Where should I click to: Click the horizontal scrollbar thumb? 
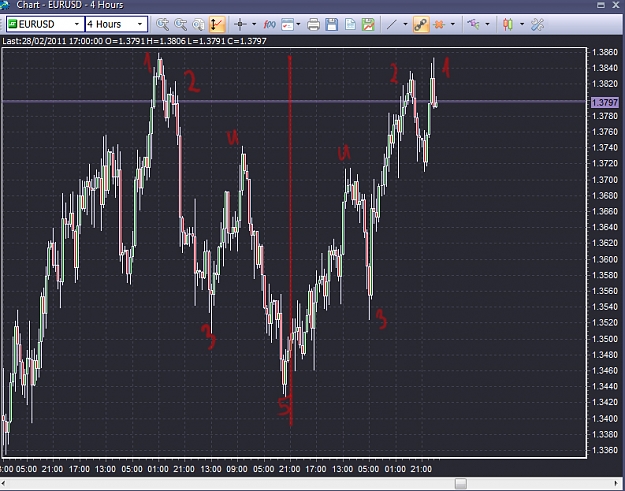tap(461, 483)
